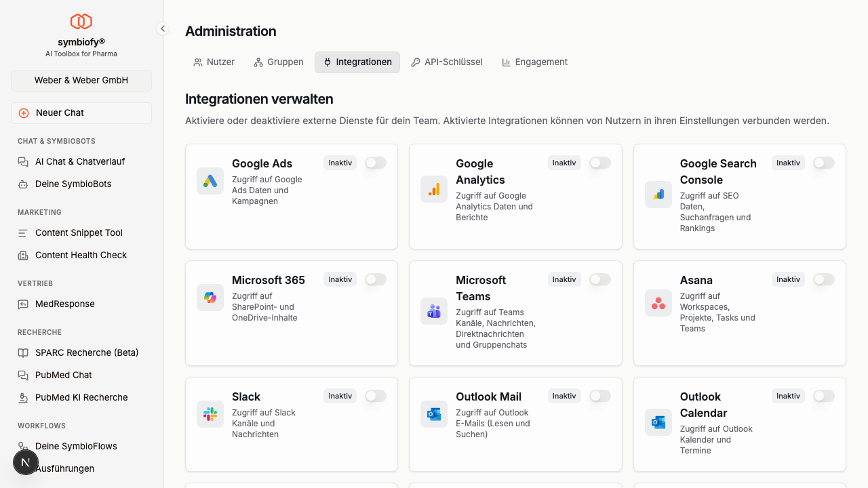Click the Microsoft 365 logo icon
The height and width of the screenshot is (488, 868).
tap(210, 298)
